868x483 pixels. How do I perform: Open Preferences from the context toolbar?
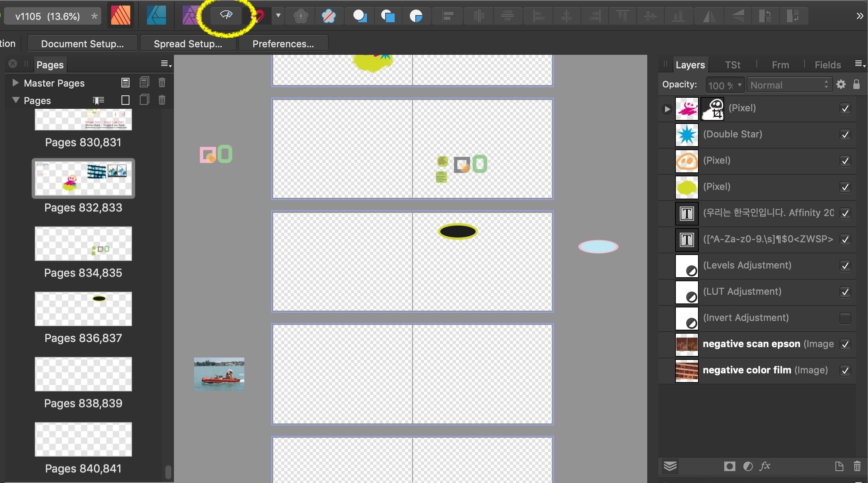pos(283,44)
